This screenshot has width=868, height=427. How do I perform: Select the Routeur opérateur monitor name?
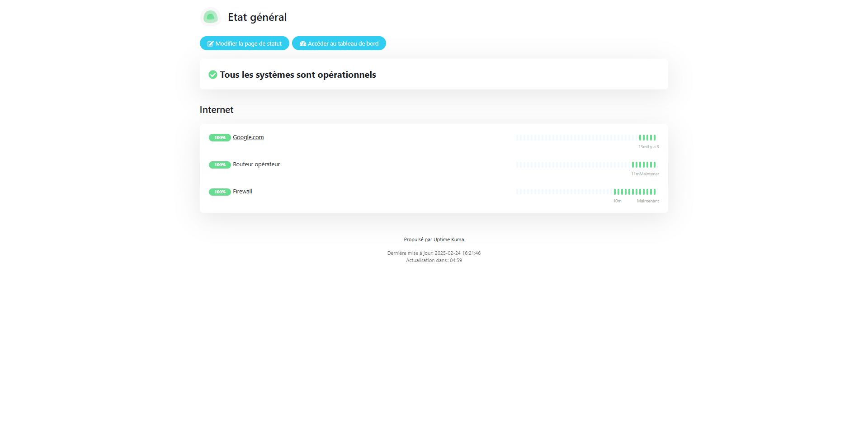tap(256, 164)
